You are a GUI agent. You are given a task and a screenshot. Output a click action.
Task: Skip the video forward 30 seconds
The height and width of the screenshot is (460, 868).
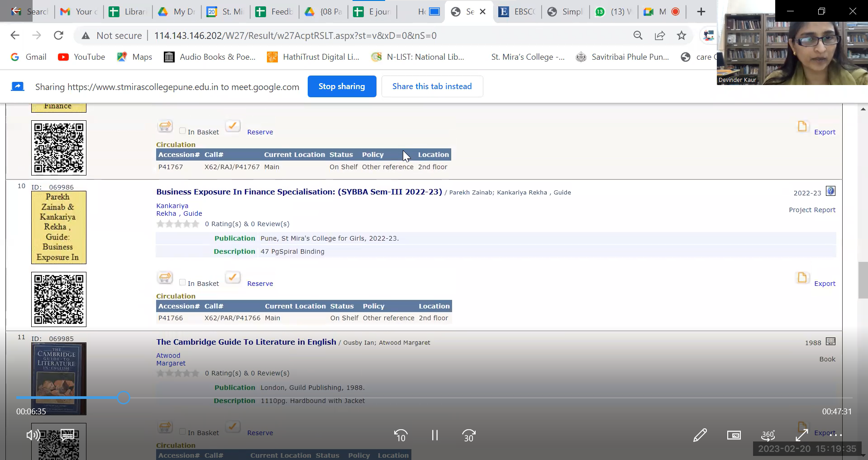click(x=469, y=435)
